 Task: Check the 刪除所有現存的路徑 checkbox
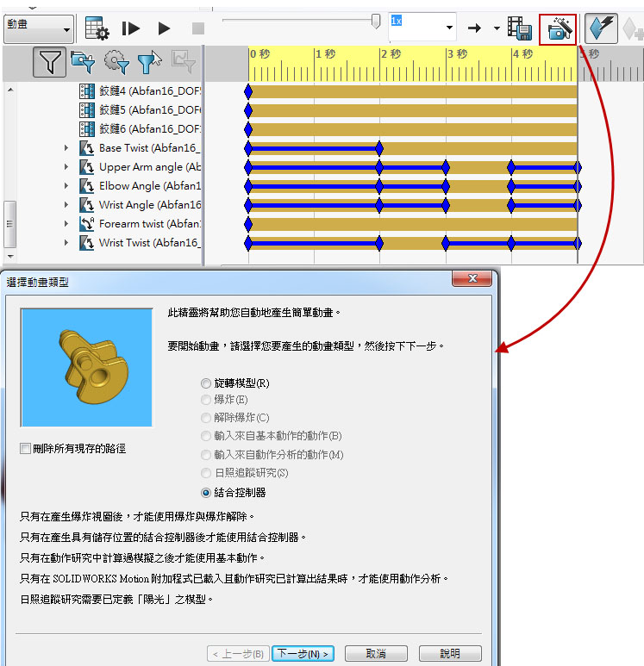(26, 448)
